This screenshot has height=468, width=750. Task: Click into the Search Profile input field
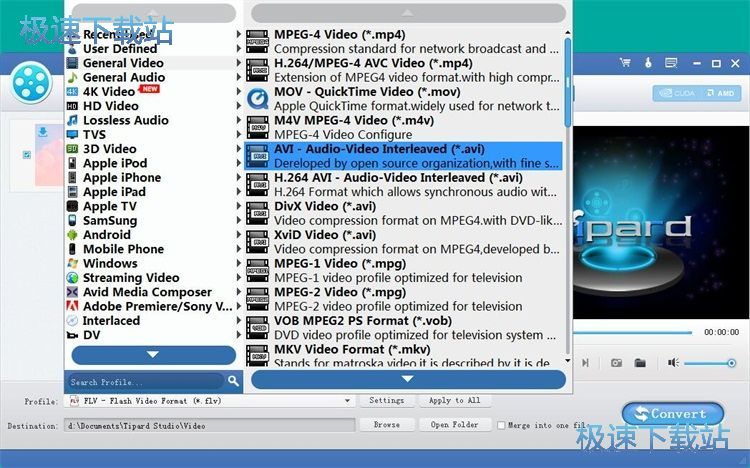(x=146, y=381)
